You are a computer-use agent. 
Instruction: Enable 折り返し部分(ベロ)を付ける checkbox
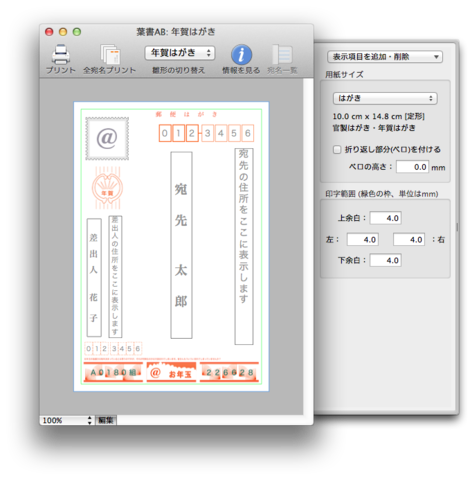coord(337,149)
